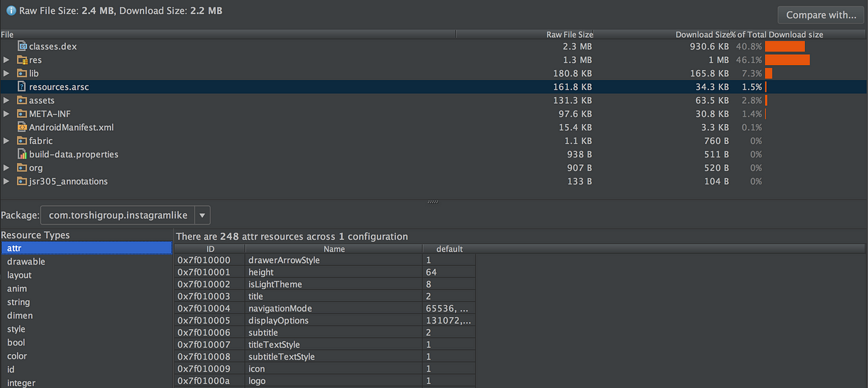Click the com.torshigroup.instagramlike package field

point(118,216)
